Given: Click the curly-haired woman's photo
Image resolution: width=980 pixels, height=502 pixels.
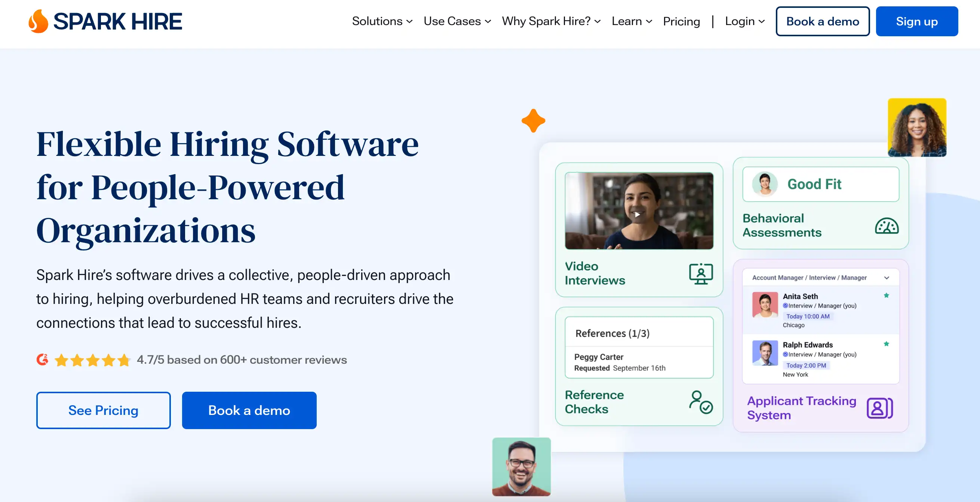Looking at the screenshot, I should pyautogui.click(x=917, y=127).
